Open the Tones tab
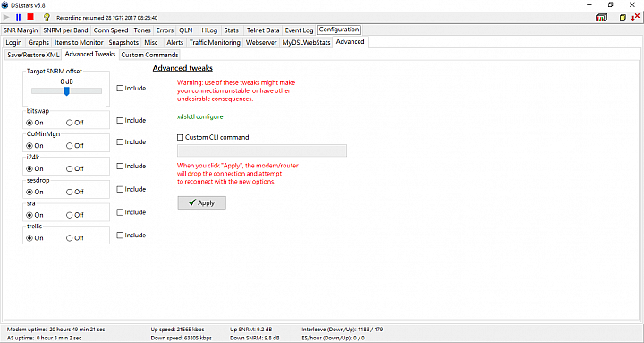 coord(142,30)
